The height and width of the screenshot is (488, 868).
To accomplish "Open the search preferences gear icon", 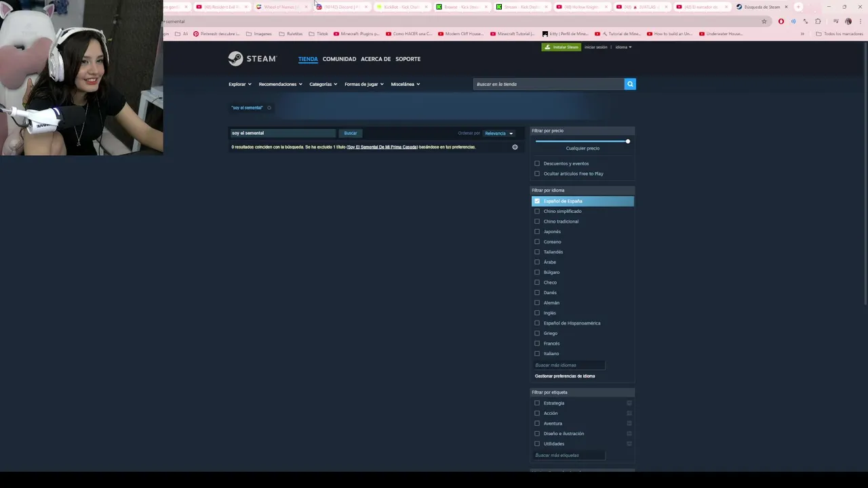I will pyautogui.click(x=515, y=147).
